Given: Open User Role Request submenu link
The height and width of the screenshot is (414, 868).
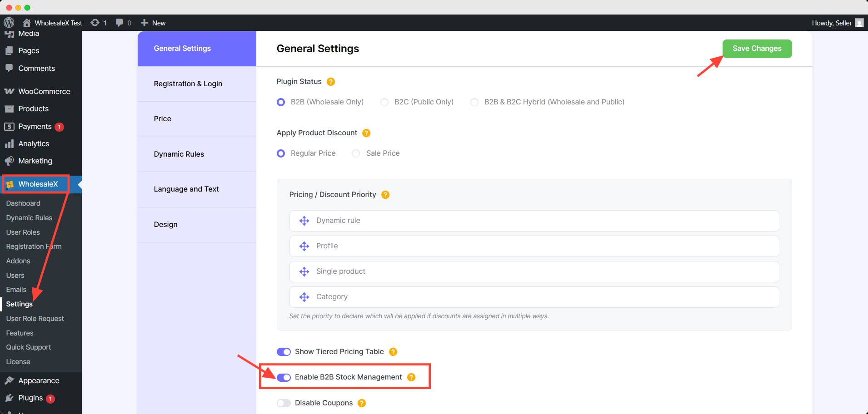Looking at the screenshot, I should [x=35, y=319].
